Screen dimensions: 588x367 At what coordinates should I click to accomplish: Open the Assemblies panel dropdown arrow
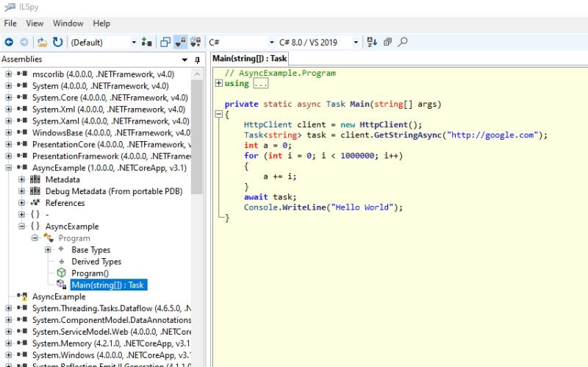(x=184, y=60)
